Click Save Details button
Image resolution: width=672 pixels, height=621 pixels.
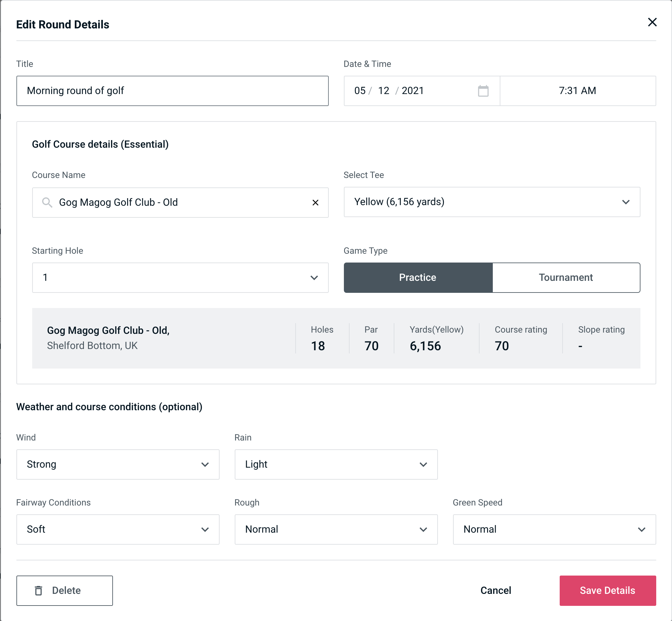click(x=607, y=591)
